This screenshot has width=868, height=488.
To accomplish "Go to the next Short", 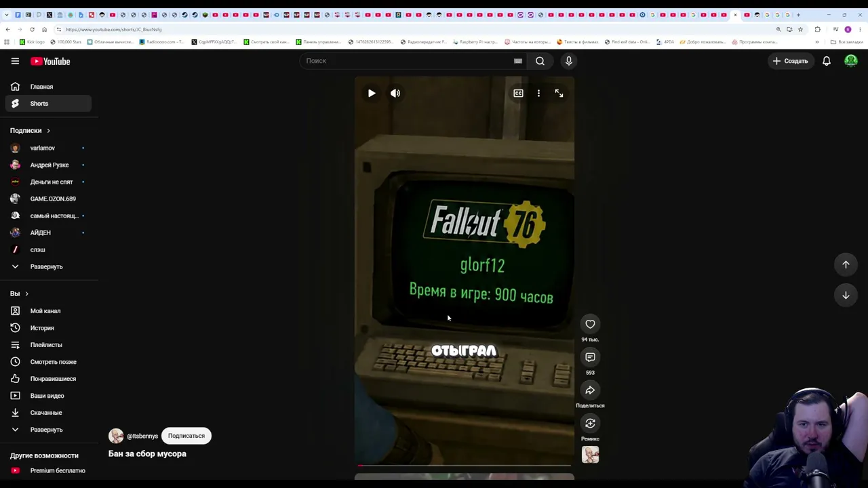I will pyautogui.click(x=846, y=295).
